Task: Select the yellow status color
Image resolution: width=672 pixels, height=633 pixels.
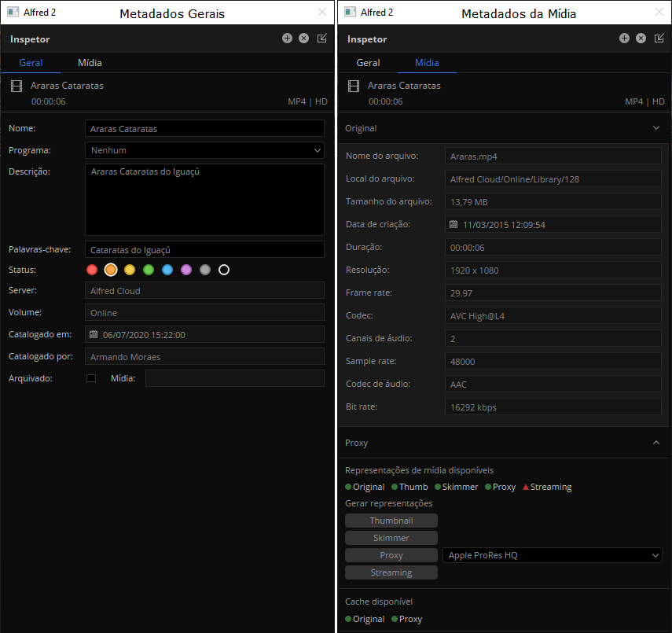Action: coord(130,270)
